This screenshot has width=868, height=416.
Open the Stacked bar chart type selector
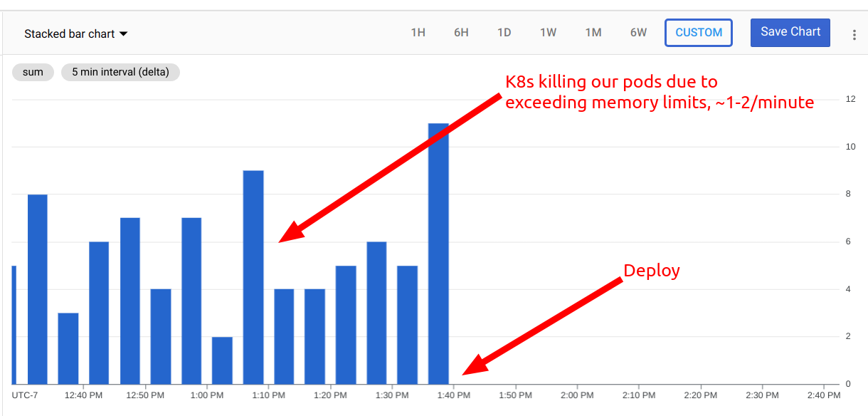point(69,33)
